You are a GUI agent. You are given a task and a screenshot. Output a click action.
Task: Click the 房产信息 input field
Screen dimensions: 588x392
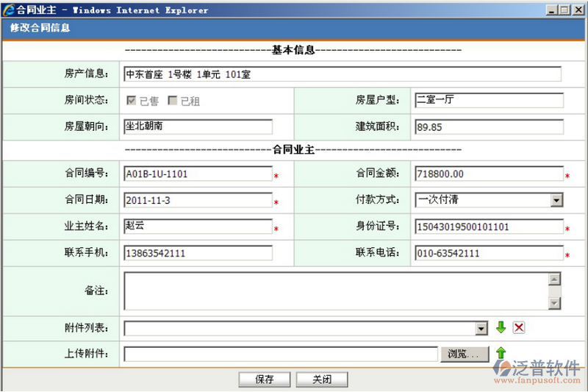click(x=343, y=74)
